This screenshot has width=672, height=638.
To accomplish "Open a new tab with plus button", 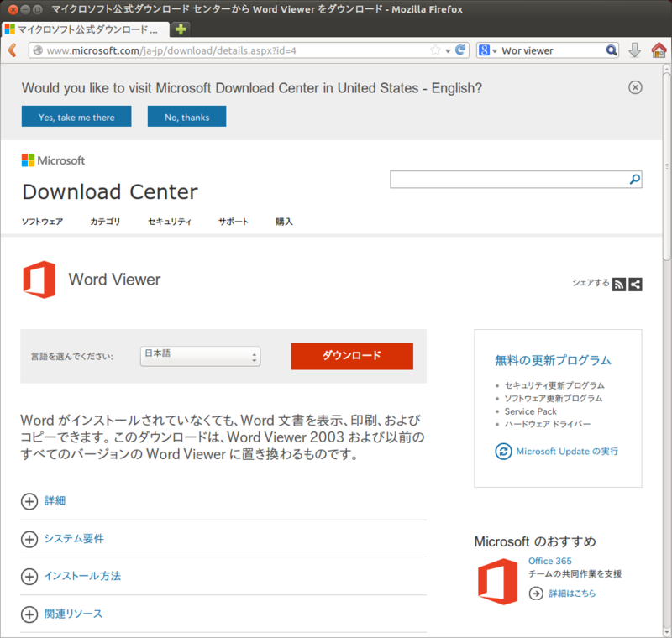I will pyautogui.click(x=181, y=29).
